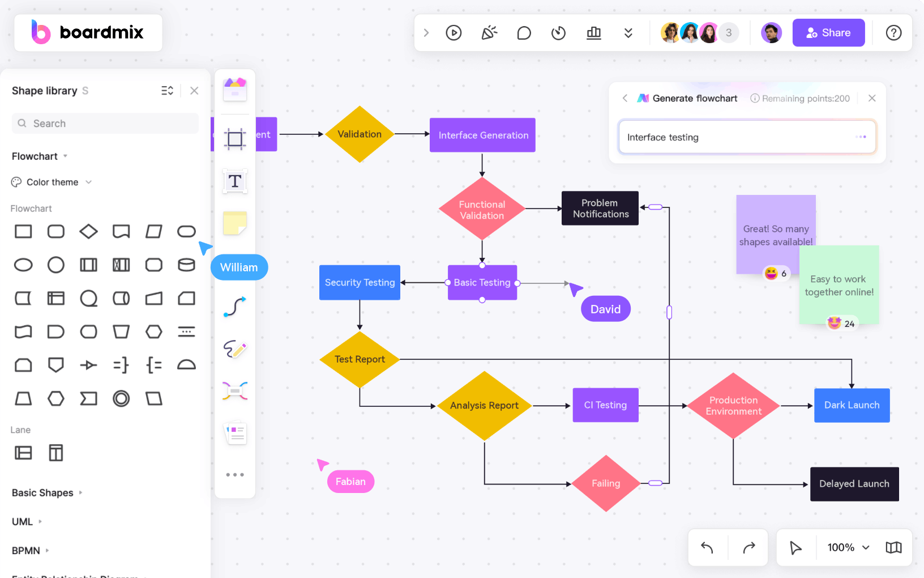Viewport: 924px width, 578px height.
Task: Open the Comments bubble icon
Action: coord(524,32)
